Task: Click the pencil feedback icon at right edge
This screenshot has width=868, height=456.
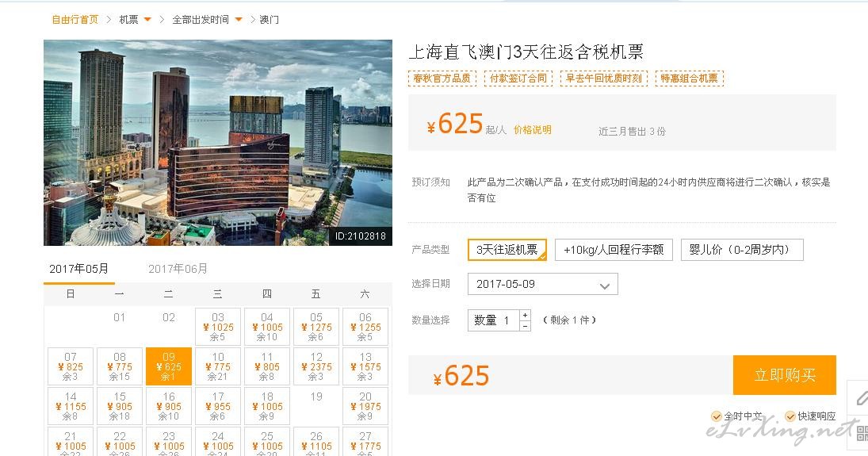Action: [x=860, y=398]
